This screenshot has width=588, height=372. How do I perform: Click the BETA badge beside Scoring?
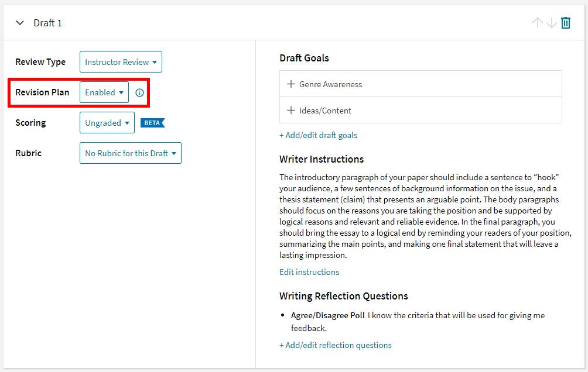click(x=153, y=122)
